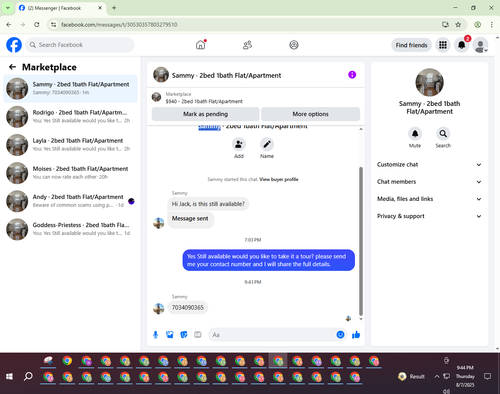Open the emoji picker in message box

click(x=340, y=335)
